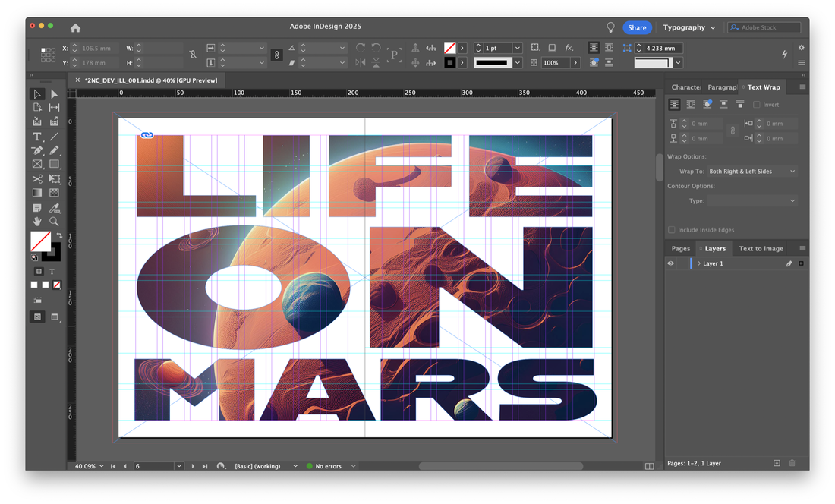Click the stroke color swatch in control bar
The width and height of the screenshot is (835, 504).
(450, 63)
